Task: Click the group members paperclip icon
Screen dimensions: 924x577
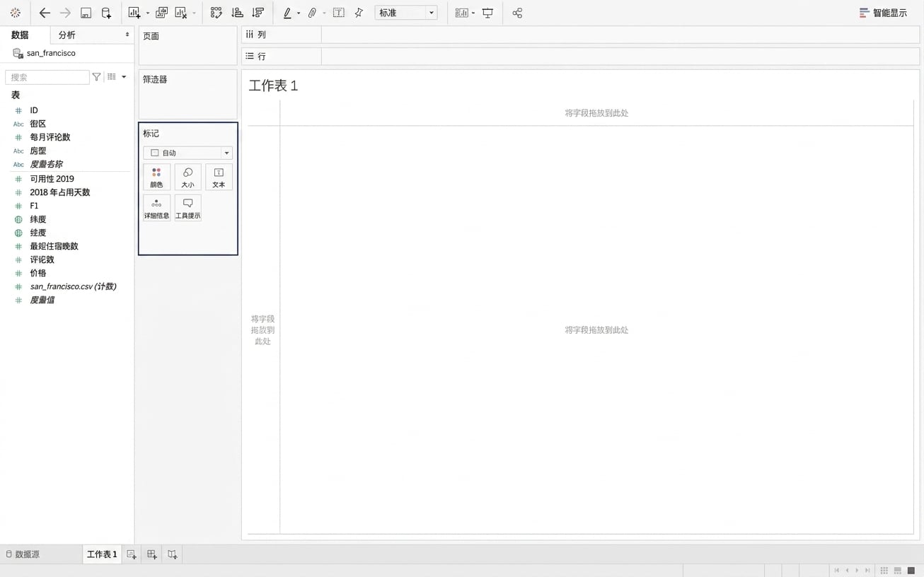Action: tap(312, 13)
